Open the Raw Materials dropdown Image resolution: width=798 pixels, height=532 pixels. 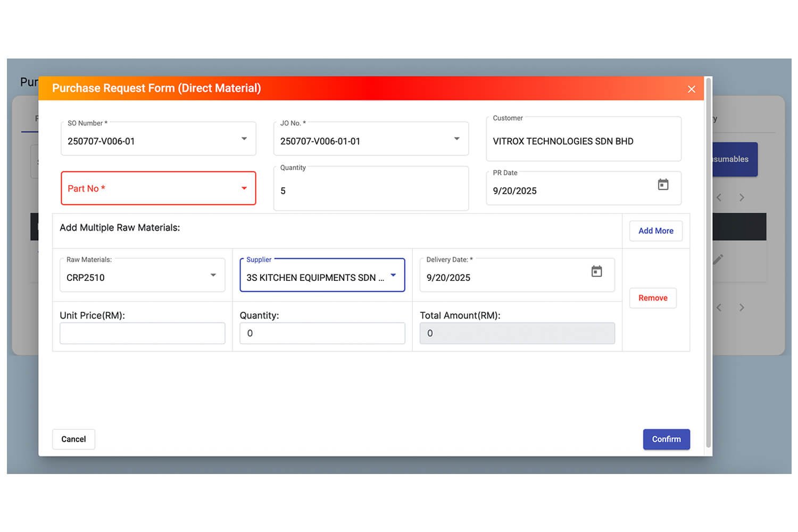click(213, 275)
